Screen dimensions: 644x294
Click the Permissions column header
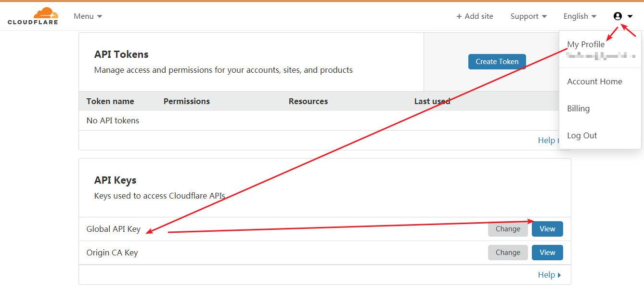click(187, 101)
